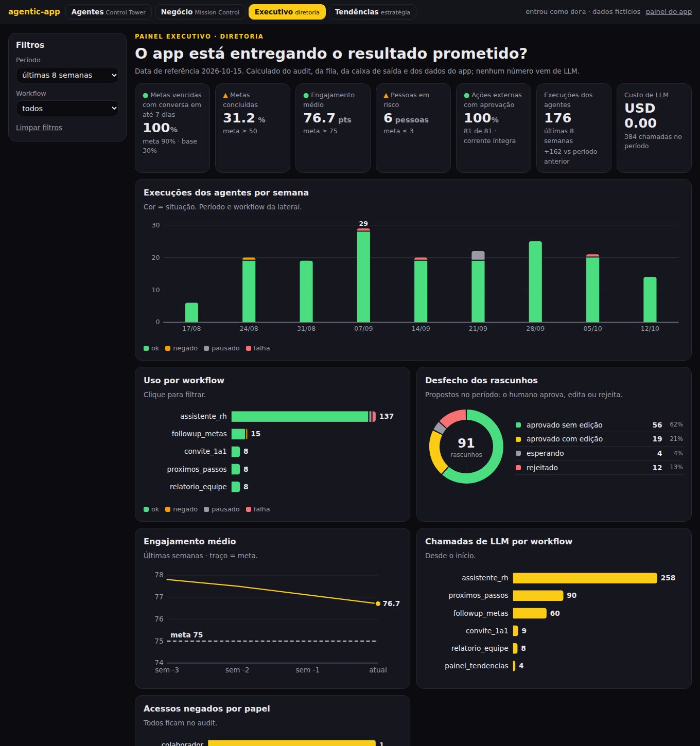Screen dimensions: 700x746
Task: Select the Executivo diretoria tab
Action: 287,12
